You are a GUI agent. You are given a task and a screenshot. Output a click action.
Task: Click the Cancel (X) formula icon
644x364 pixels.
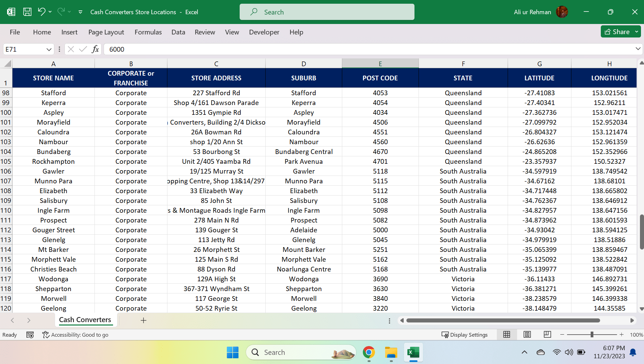(71, 49)
